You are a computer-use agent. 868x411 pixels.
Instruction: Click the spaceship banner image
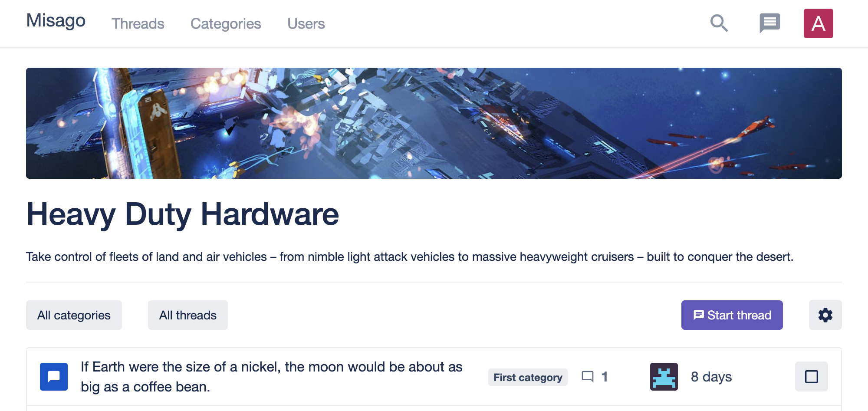tap(434, 123)
